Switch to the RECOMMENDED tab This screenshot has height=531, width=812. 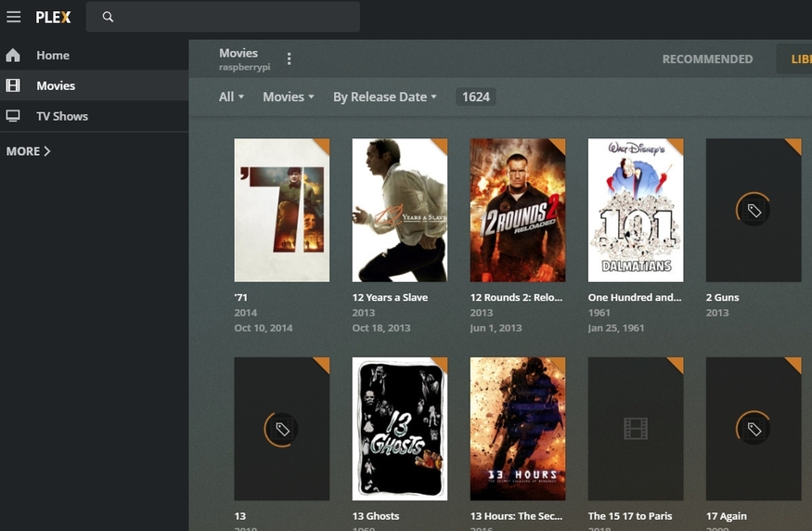click(707, 59)
